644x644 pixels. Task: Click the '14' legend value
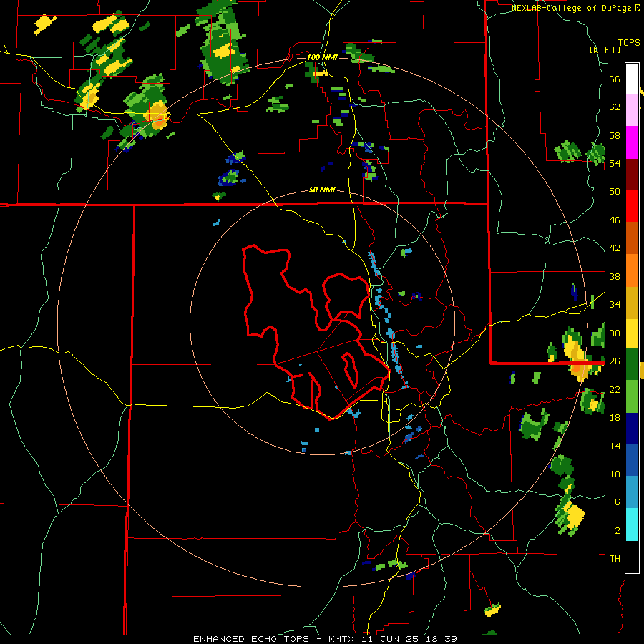615,446
